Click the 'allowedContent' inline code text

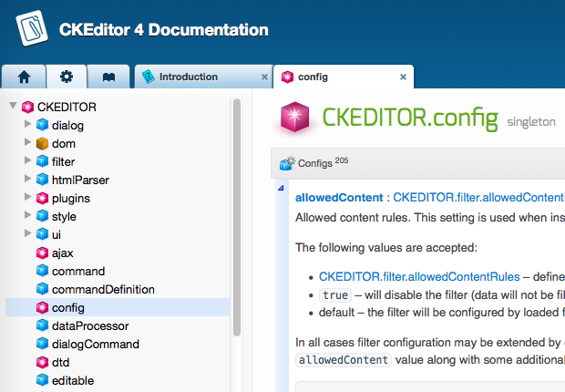[344, 360]
